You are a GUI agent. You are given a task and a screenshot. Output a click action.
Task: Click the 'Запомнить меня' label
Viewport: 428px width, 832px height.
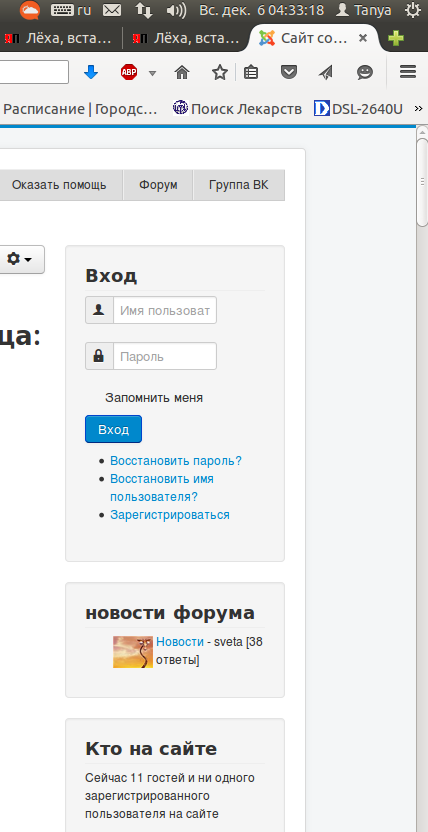[x=154, y=398]
